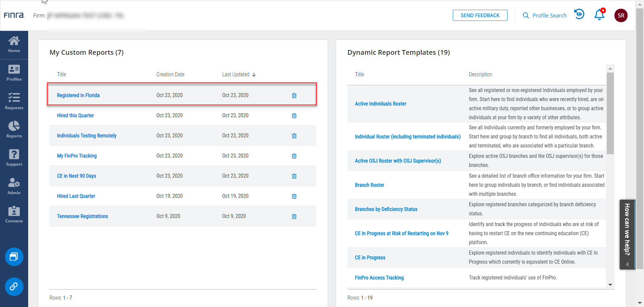Open the Registered in Florida custom report
The width and height of the screenshot is (644, 307).
[78, 95]
